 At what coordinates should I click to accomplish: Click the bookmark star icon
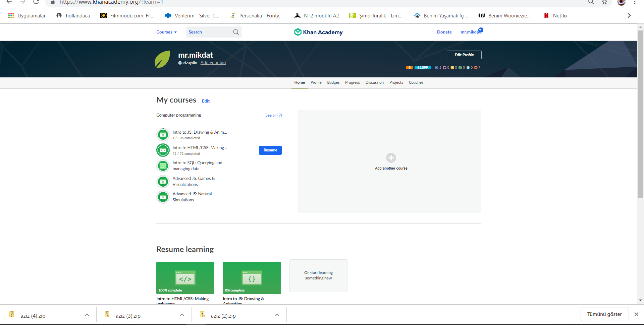tap(604, 2)
